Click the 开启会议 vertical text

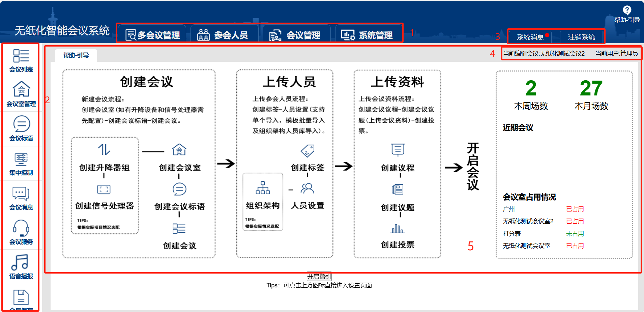coord(473,167)
